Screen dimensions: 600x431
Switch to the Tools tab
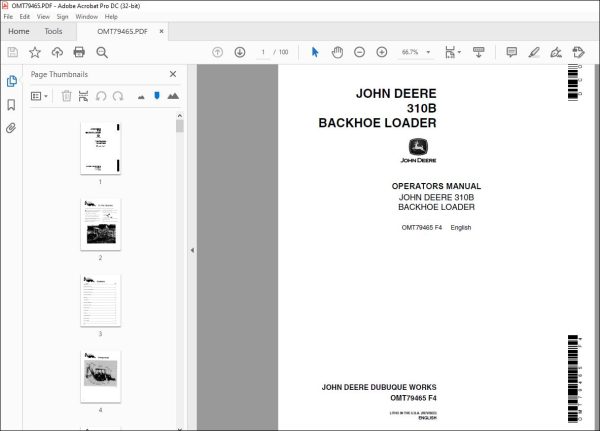coord(53,31)
